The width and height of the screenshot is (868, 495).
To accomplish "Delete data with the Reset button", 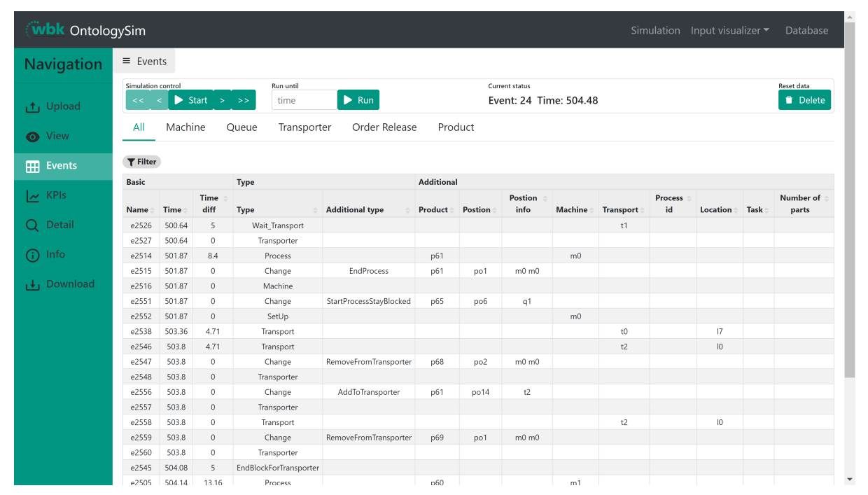I will point(804,100).
